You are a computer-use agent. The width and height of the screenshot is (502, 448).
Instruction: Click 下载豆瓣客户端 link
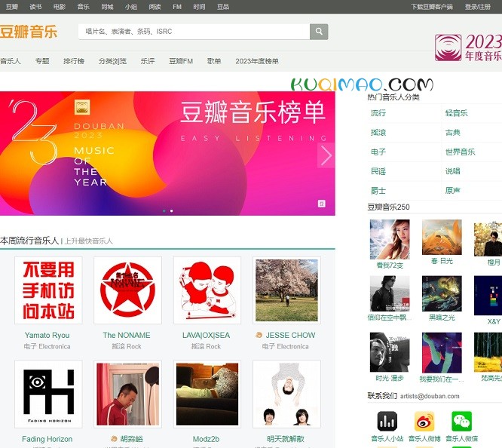coord(432,7)
